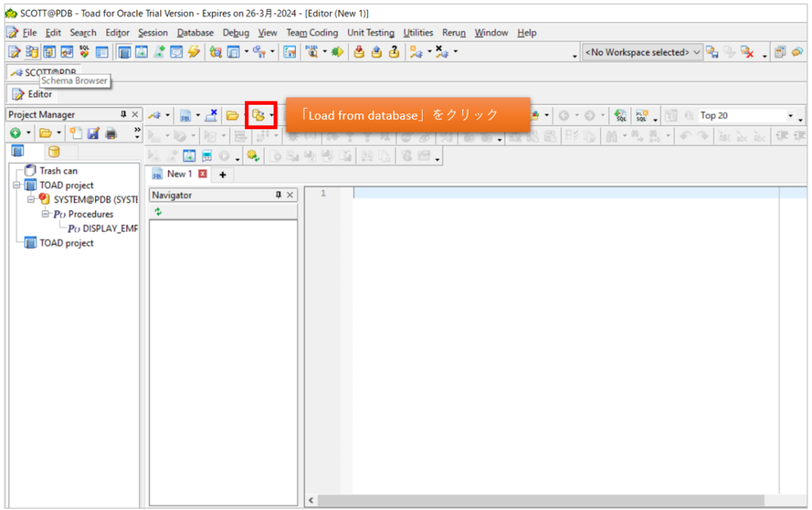Click the green bug debug arrow icon

point(338,52)
